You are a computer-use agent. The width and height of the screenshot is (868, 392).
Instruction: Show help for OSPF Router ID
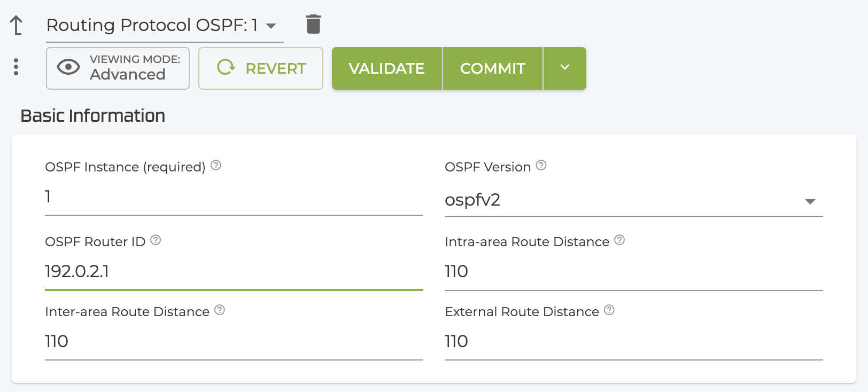156,240
